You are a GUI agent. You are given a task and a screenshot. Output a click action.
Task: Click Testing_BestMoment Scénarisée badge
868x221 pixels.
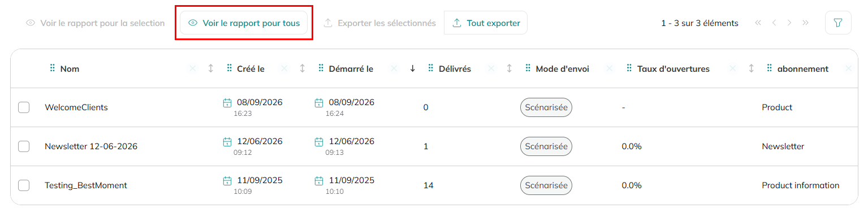click(x=546, y=185)
